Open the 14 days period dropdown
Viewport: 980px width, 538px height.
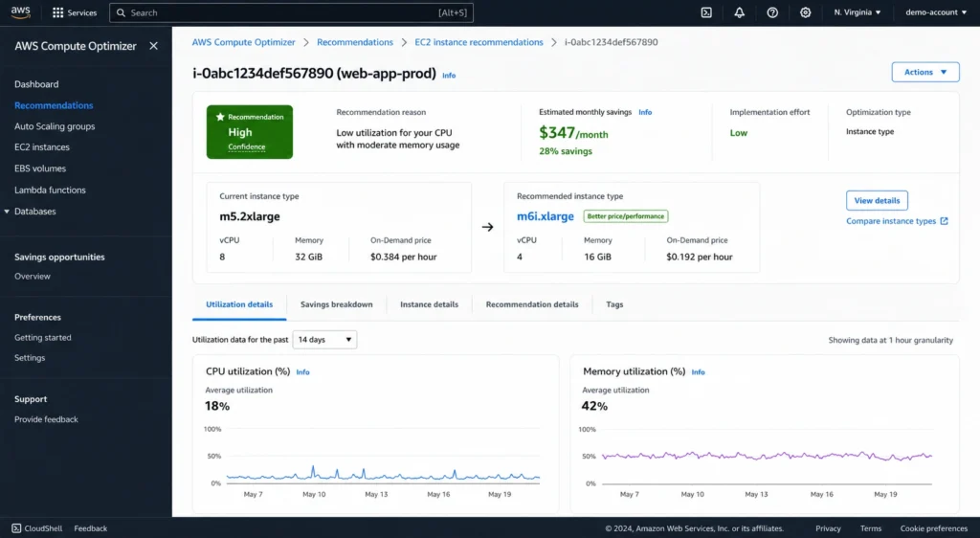(324, 339)
